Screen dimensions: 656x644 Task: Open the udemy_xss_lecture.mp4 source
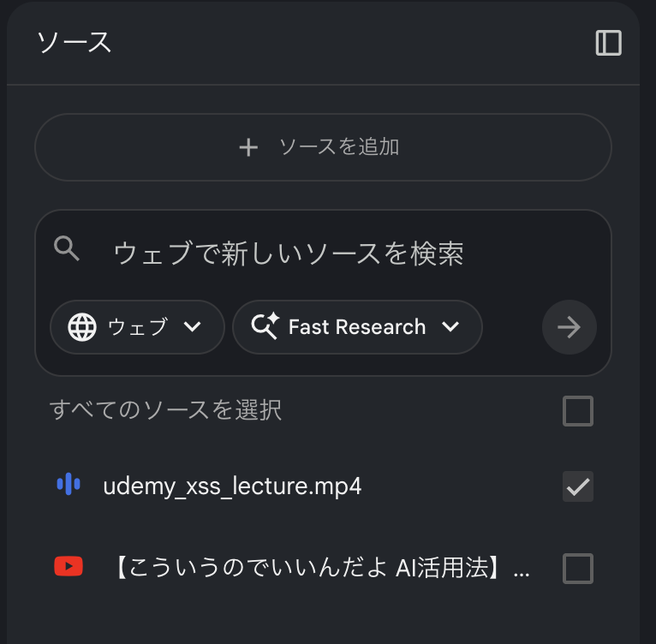[232, 486]
